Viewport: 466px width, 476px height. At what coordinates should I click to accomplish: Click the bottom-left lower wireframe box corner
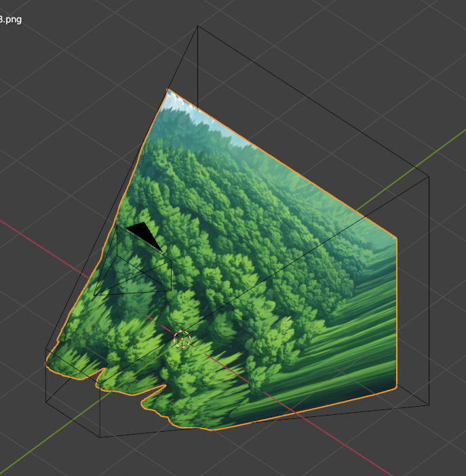101,437
